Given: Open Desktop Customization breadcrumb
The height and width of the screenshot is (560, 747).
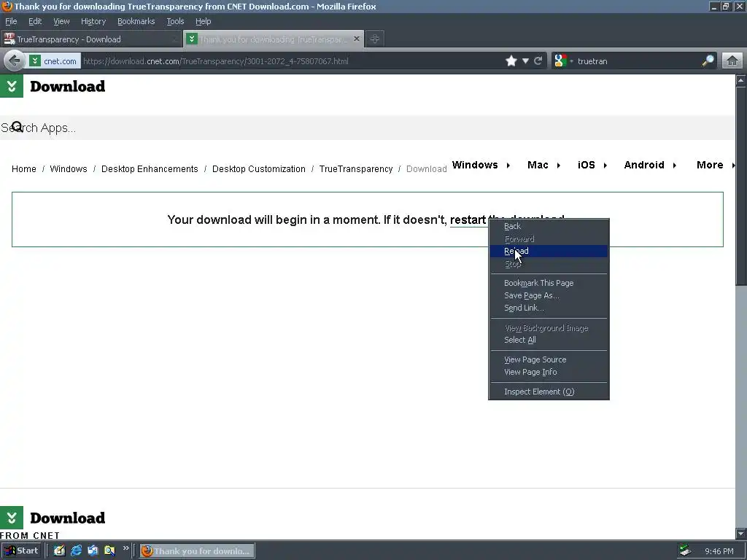Looking at the screenshot, I should click(259, 169).
